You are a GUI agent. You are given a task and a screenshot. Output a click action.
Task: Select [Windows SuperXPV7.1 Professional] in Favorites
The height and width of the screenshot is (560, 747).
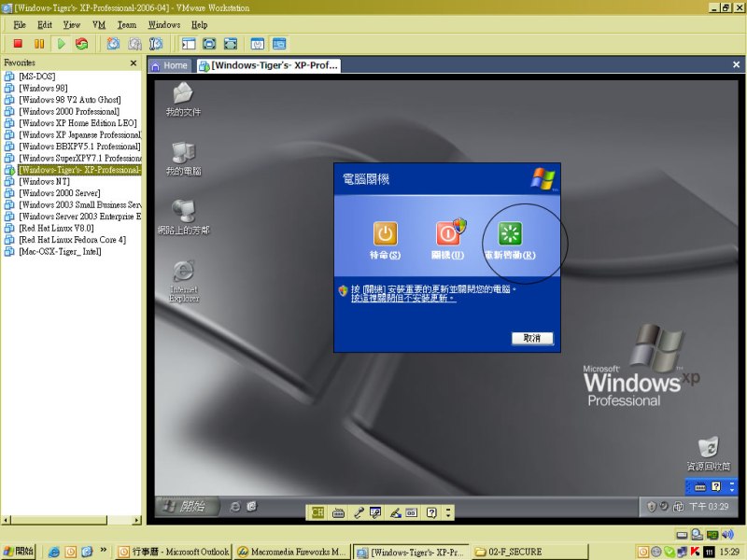point(80,158)
